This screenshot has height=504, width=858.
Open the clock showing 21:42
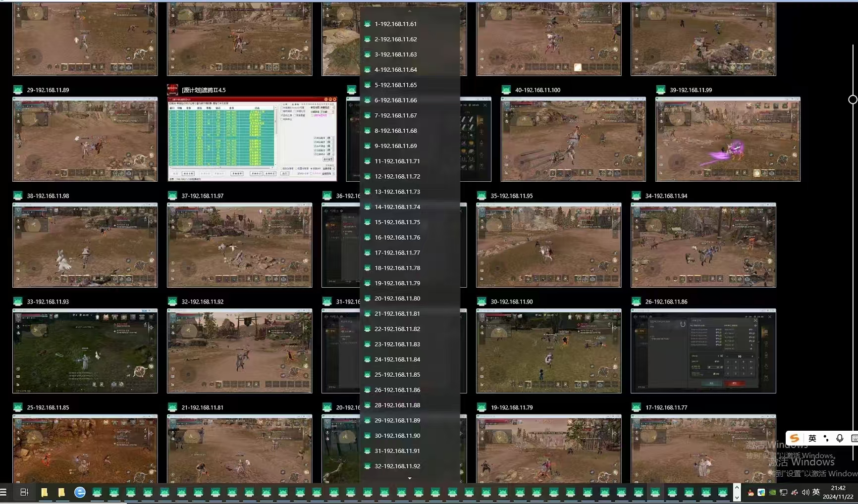point(838,492)
